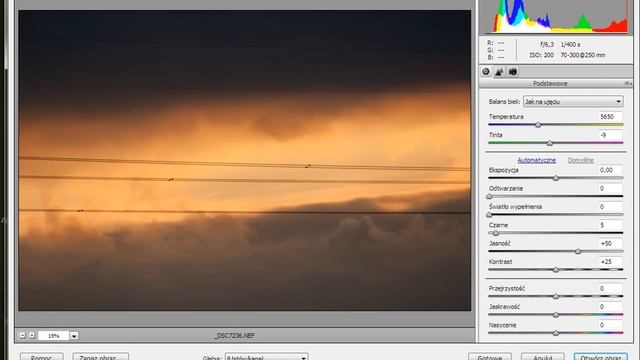This screenshot has width=640, height=360.
Task: Click the Przejrzystość slider handle
Action: tap(556, 297)
